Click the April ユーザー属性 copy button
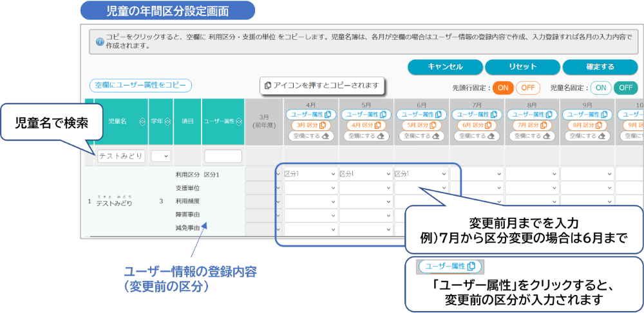 [x=310, y=114]
